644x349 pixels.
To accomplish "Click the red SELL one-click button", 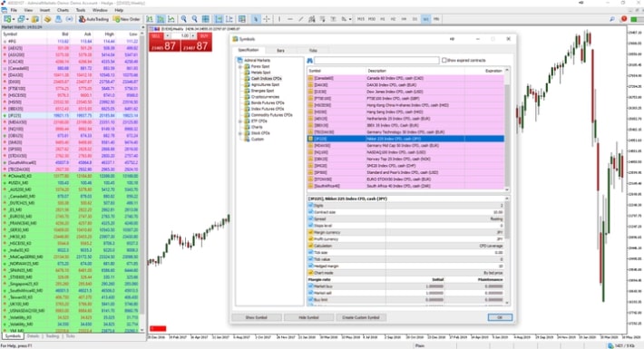I will (164, 43).
